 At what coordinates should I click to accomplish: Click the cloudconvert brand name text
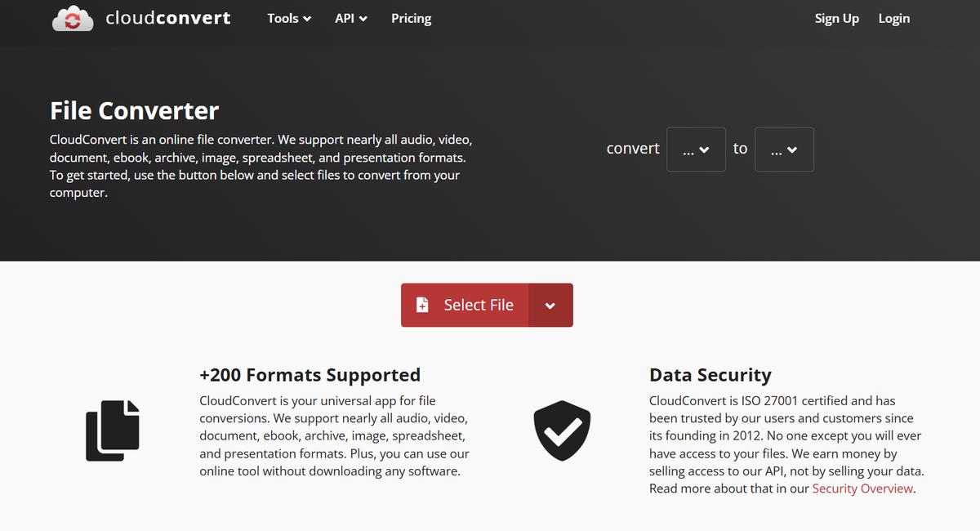168,18
